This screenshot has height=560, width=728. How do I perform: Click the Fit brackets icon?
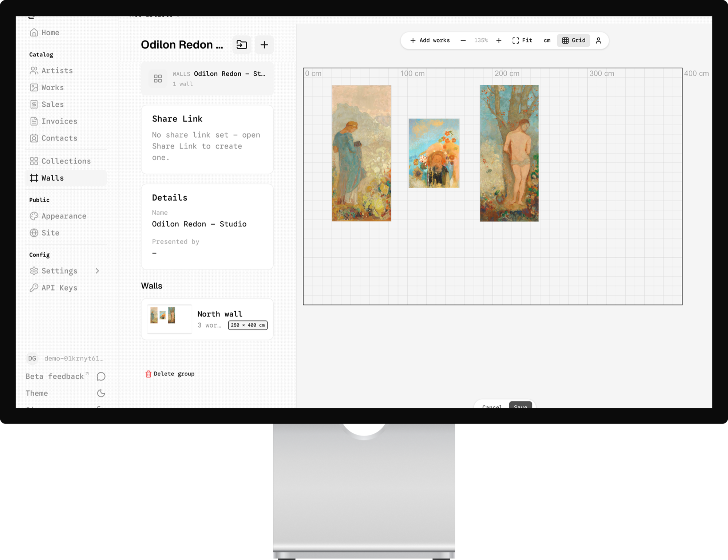tap(515, 40)
